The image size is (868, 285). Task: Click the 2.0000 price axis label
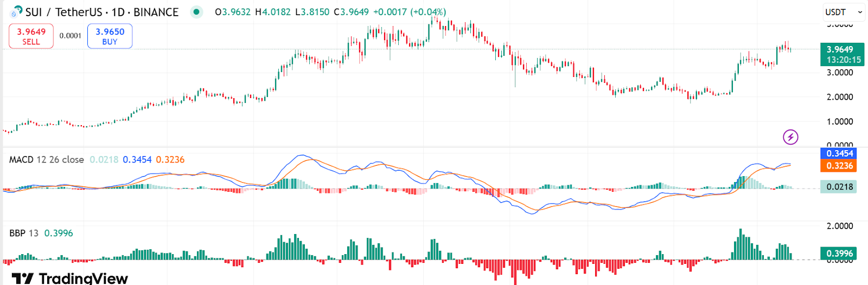[840, 97]
